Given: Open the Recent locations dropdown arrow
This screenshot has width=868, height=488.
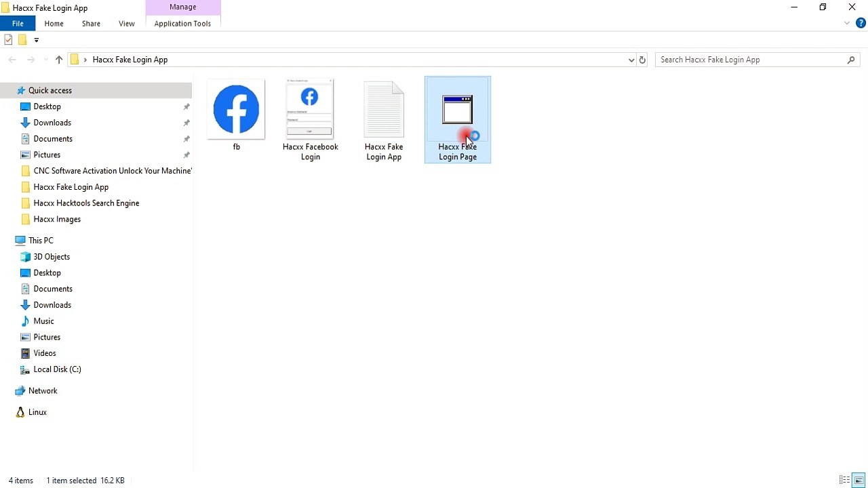Looking at the screenshot, I should pyautogui.click(x=46, y=60).
